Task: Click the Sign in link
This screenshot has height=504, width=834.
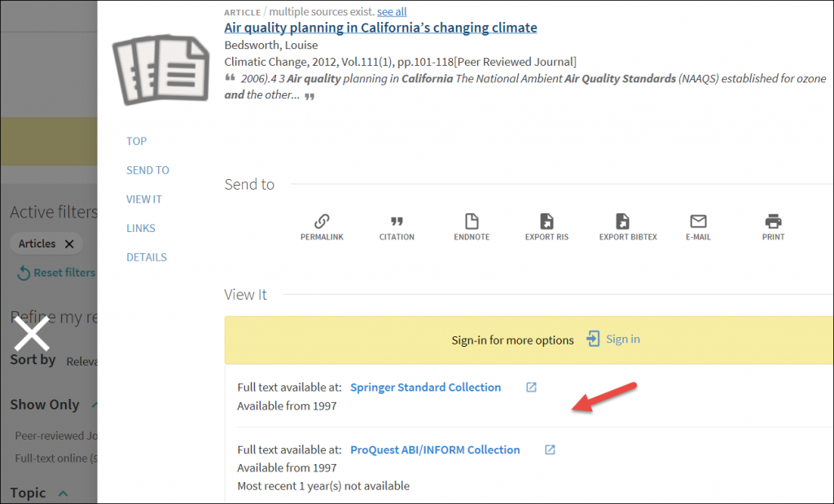Action: (x=622, y=340)
